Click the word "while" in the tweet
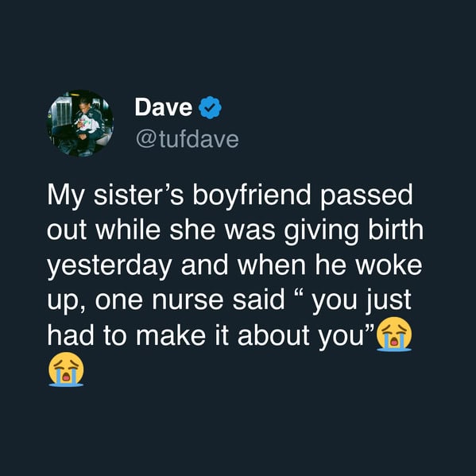The image size is (476, 476). coord(128,229)
